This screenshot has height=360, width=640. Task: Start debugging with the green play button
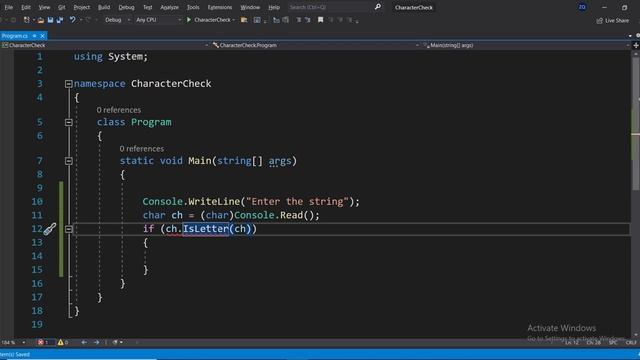(x=189, y=20)
